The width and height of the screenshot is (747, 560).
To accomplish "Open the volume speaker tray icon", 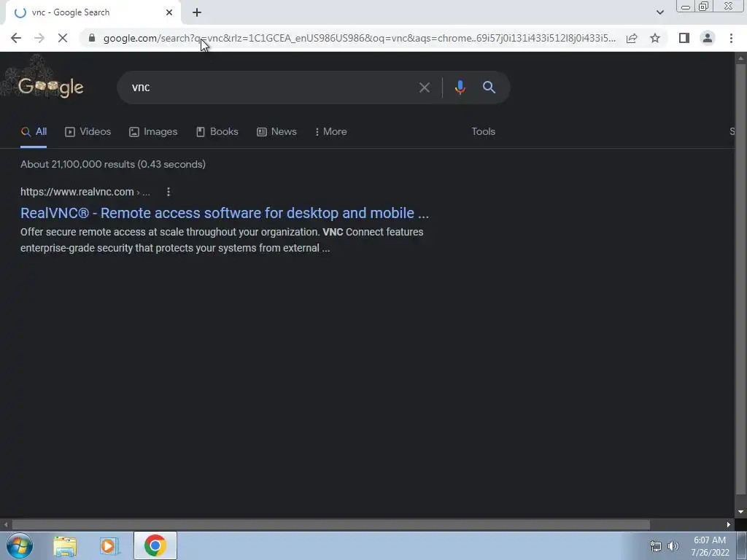I will pos(673,546).
